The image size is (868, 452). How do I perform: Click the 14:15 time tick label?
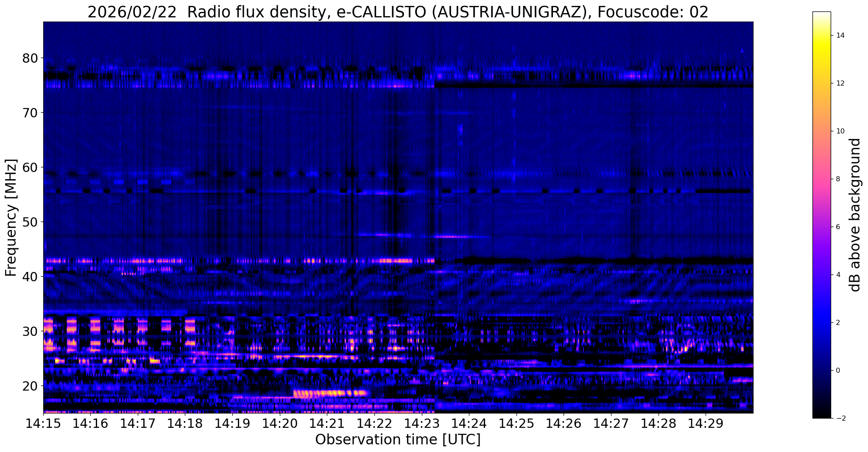pos(43,423)
